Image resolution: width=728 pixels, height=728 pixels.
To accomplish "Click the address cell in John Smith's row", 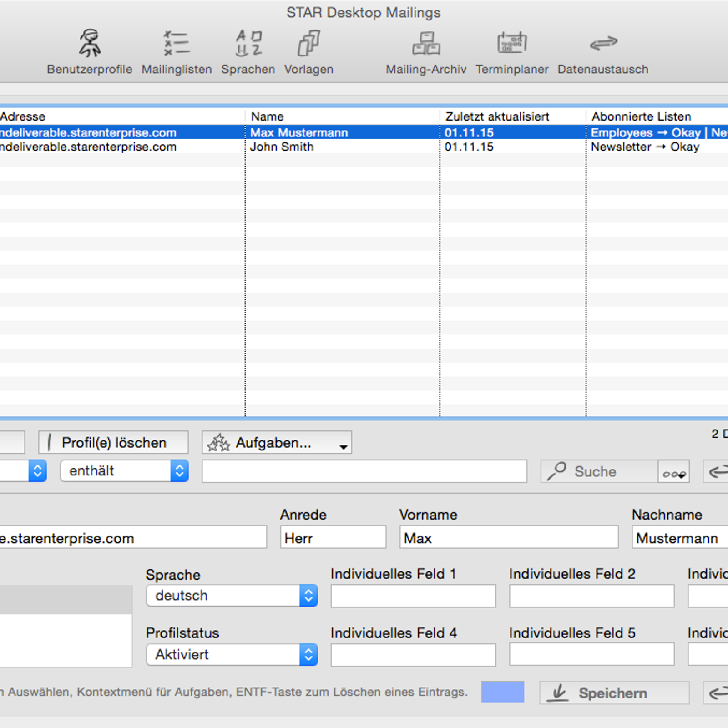I will 122,147.
